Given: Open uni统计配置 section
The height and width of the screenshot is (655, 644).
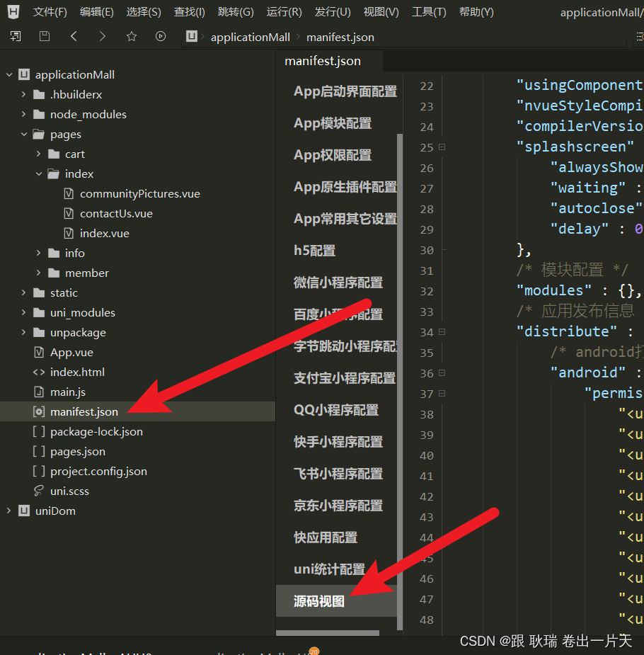Looking at the screenshot, I should [329, 569].
